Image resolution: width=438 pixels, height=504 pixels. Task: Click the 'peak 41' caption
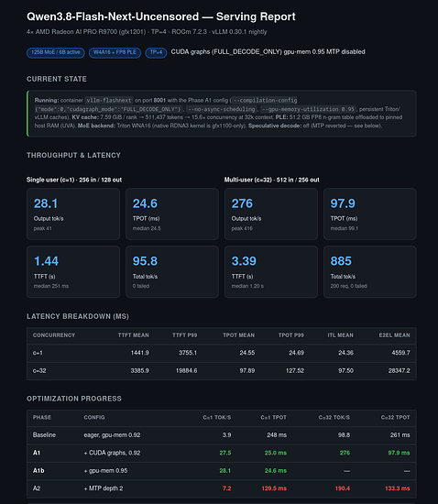tap(43, 228)
